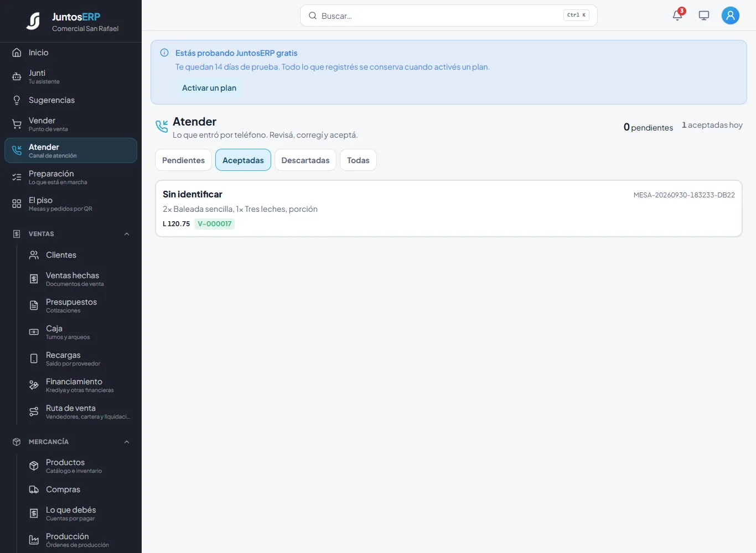Collapse the VENTAS sidebar section
This screenshot has height=553, width=756.
127,234
